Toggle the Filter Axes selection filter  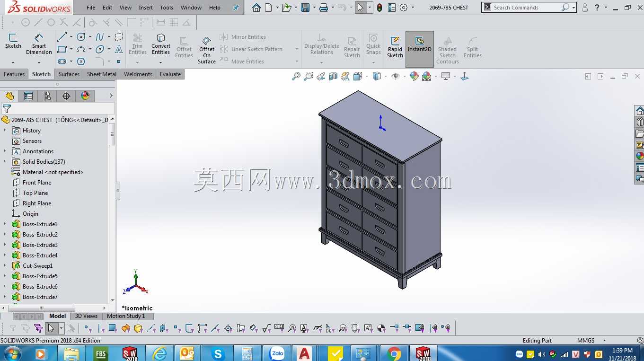tap(151, 328)
